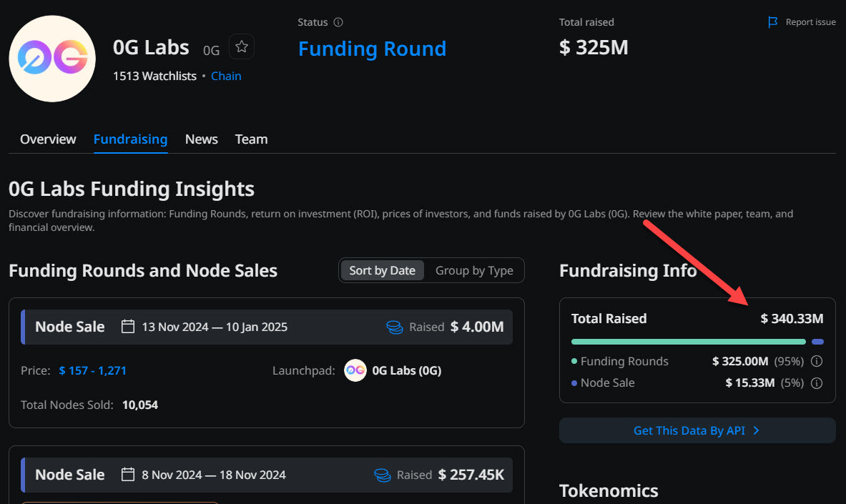
Task: Open the 0G Labs (0G) launchpad link
Action: [x=407, y=371]
